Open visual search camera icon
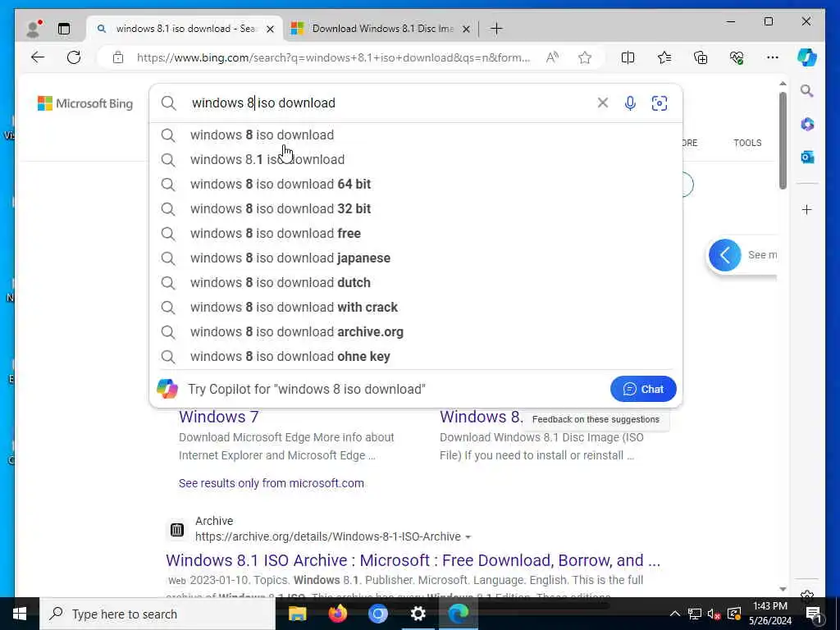 pyautogui.click(x=660, y=103)
